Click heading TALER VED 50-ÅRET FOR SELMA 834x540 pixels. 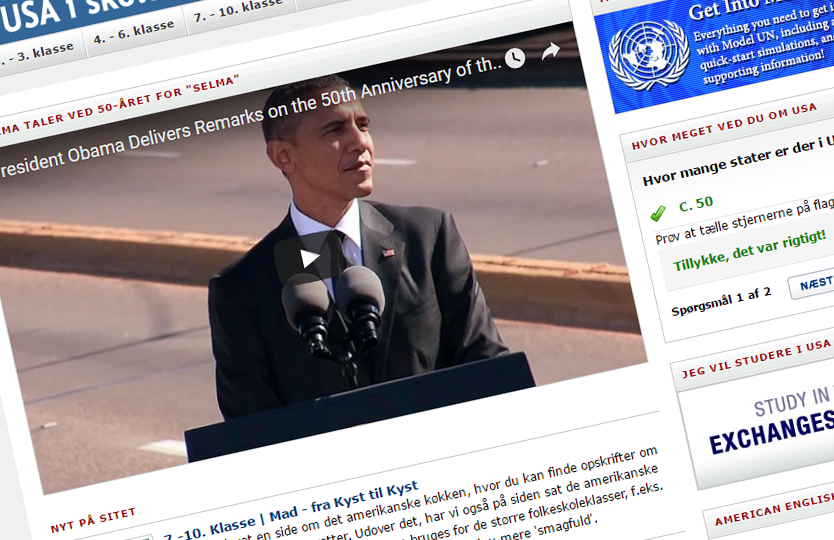(120, 105)
